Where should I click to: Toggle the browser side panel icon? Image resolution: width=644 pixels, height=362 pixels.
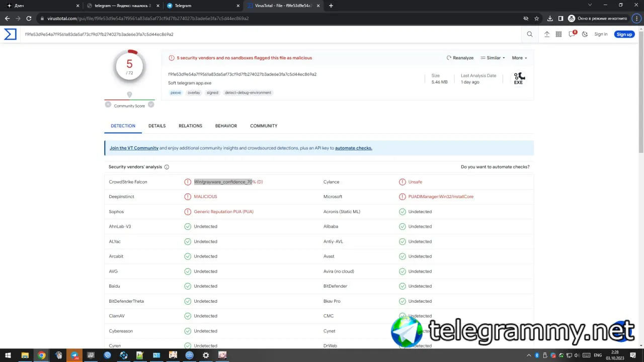point(560,19)
